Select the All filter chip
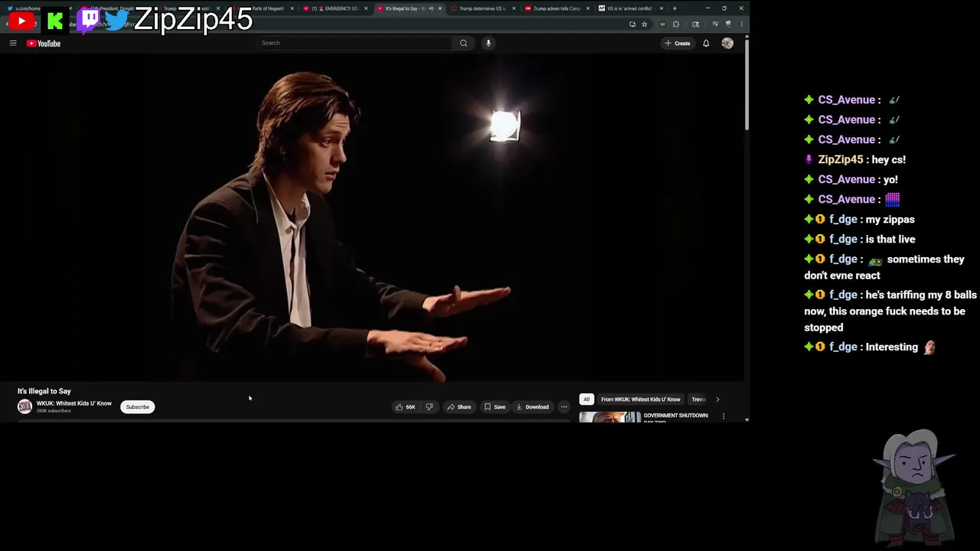This screenshot has width=980, height=551. (586, 399)
